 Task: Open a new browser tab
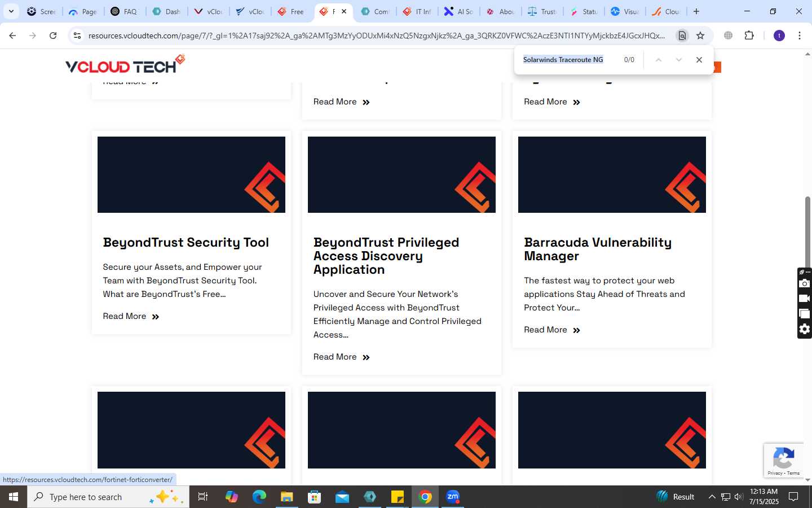[696, 11]
